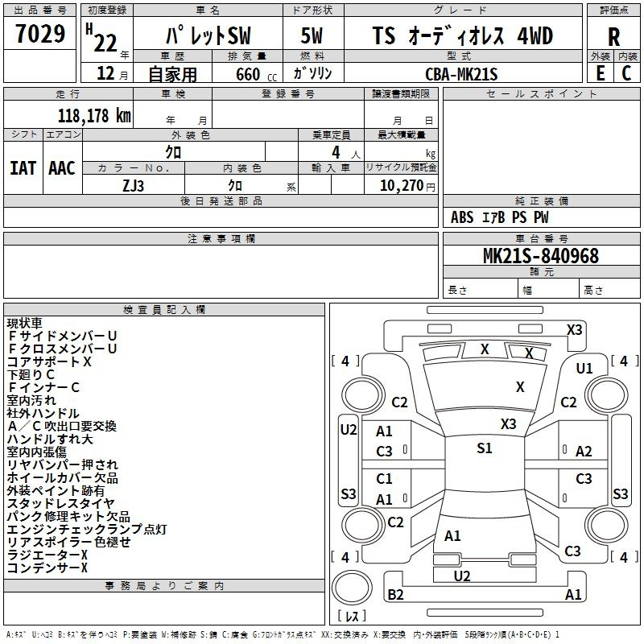The height and width of the screenshot is (644, 644).
Task: Select the A2 mark on the door
Action: (x=584, y=452)
